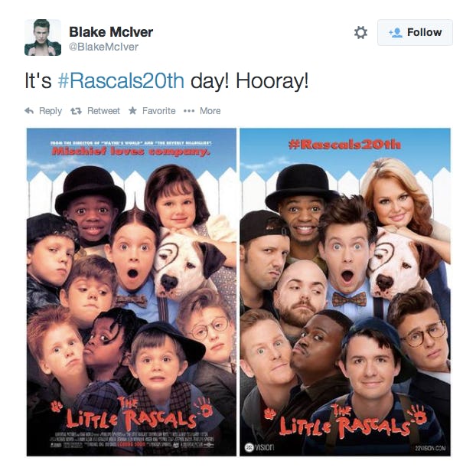Open the adult cast recreation poster image
476x474 pixels.
pos(345,292)
